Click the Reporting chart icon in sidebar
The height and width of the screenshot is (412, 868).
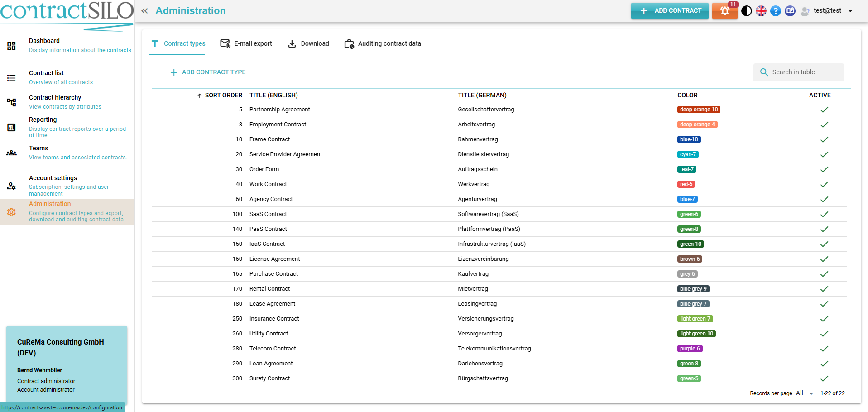point(11,128)
